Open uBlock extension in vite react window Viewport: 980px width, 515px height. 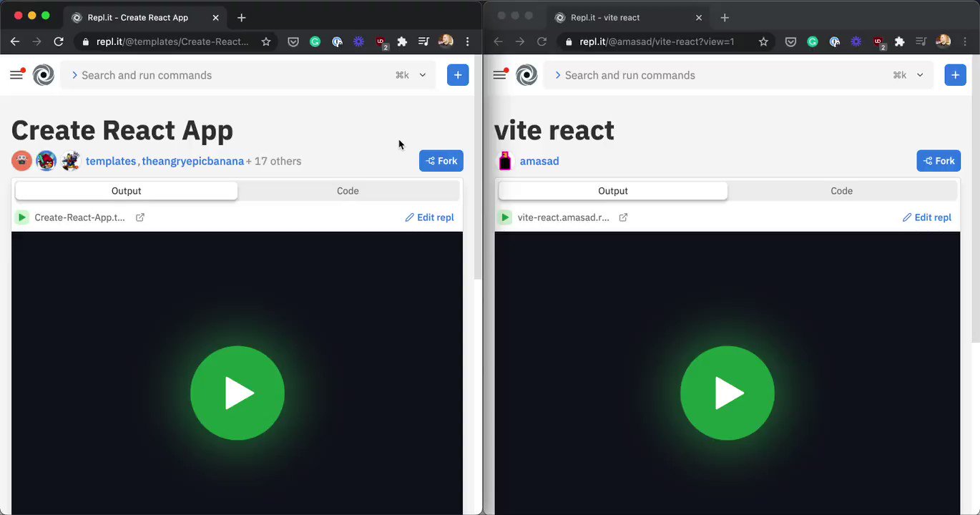(x=878, y=42)
